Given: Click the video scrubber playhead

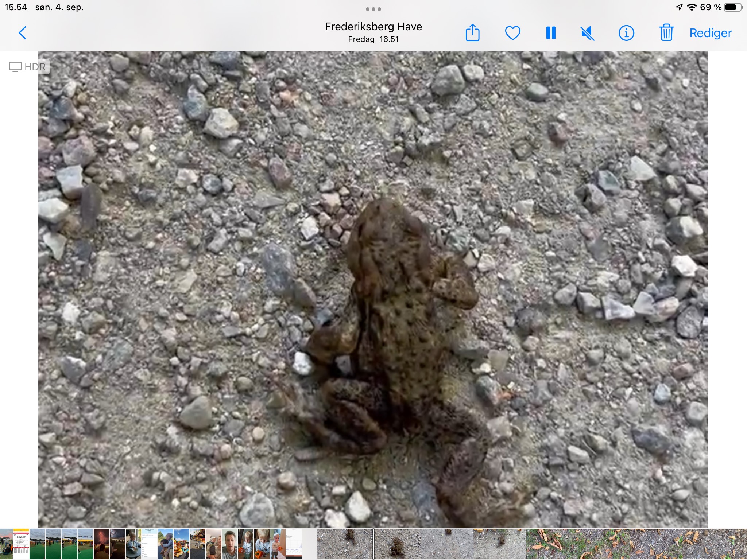Looking at the screenshot, I should coord(373,544).
